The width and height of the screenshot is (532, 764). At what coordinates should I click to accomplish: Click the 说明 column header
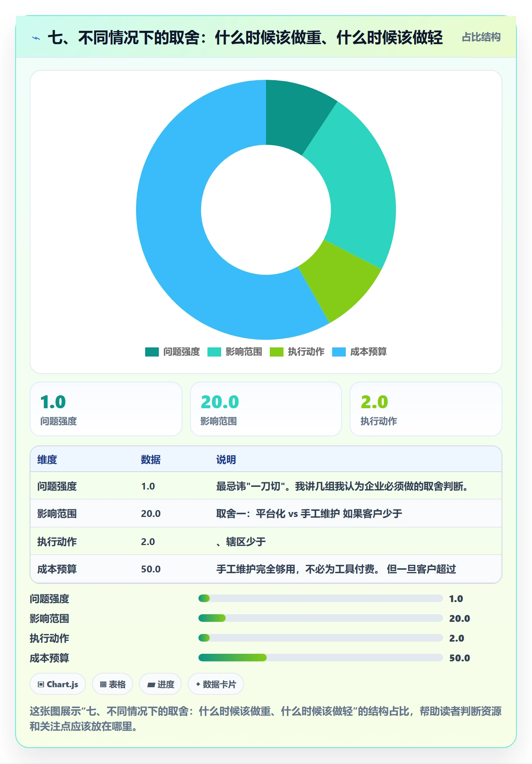[226, 460]
